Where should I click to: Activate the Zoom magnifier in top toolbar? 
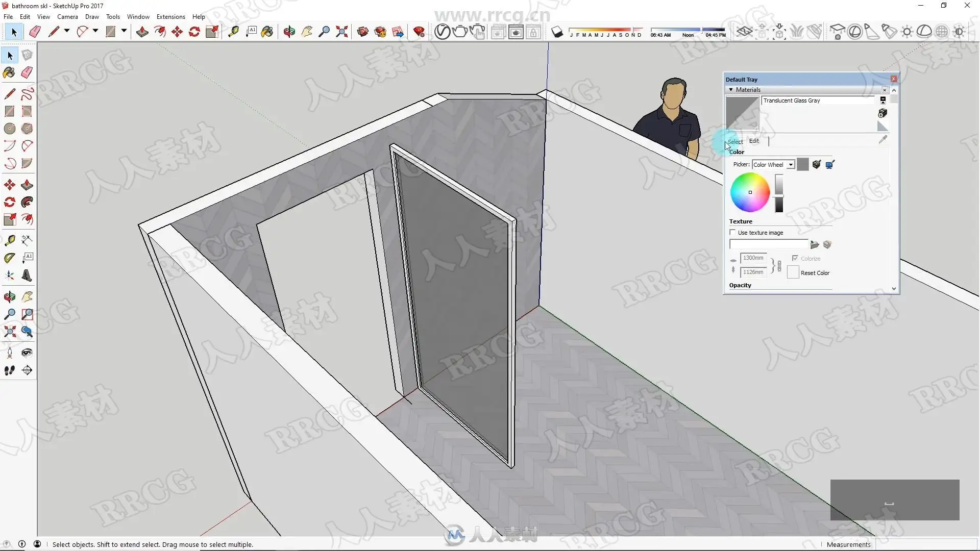click(x=324, y=32)
